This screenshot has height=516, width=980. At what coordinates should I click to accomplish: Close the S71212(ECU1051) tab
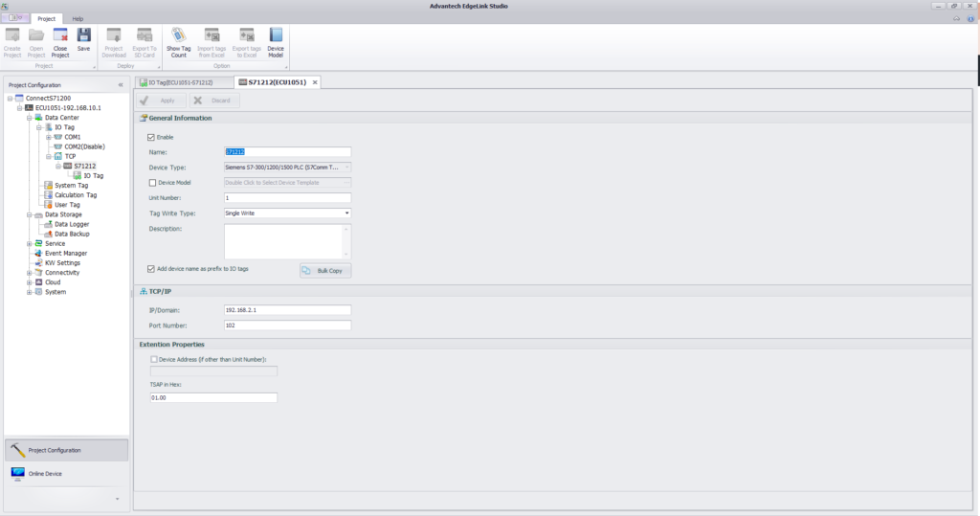click(315, 82)
